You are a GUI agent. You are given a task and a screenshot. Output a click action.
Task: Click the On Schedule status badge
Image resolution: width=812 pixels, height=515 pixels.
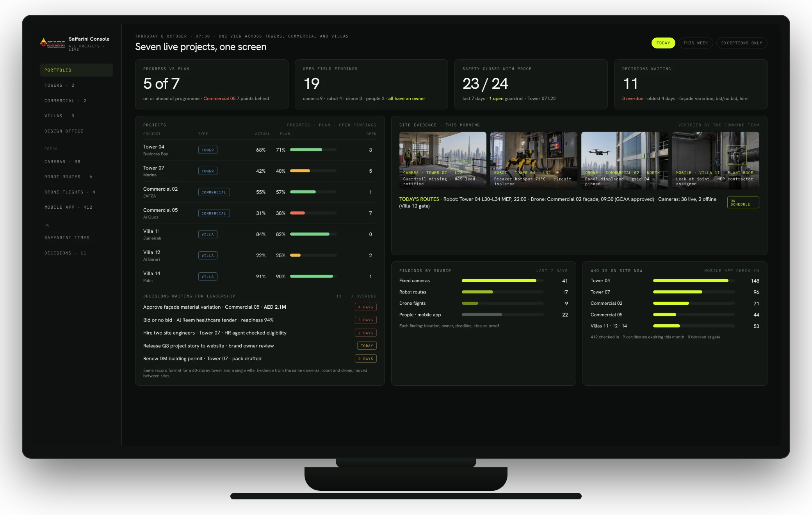tap(743, 202)
